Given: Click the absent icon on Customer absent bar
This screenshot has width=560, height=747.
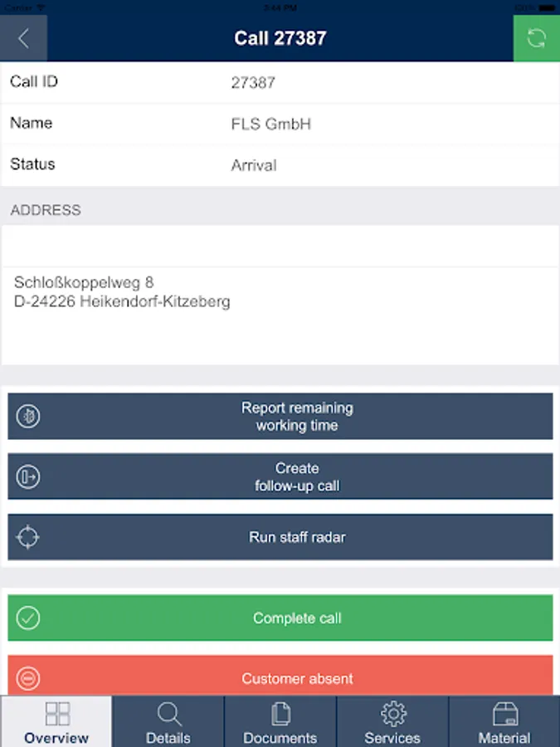Looking at the screenshot, I should pyautogui.click(x=28, y=678).
